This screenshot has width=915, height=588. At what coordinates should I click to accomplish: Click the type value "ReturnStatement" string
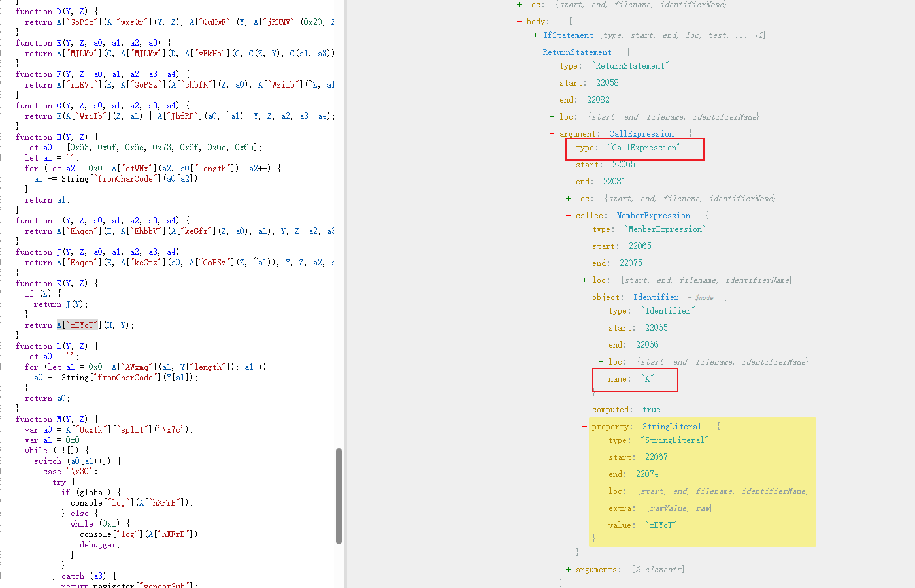pos(630,66)
